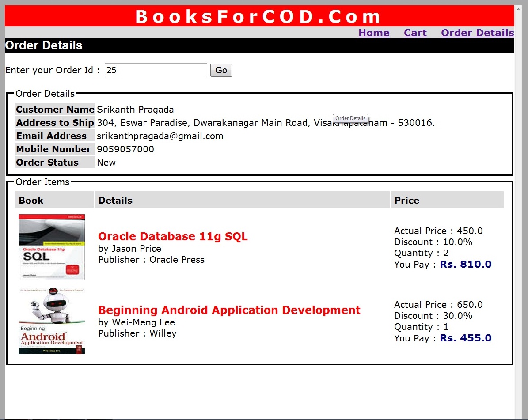
Task: Click the Order Items group legend
Action: point(42,182)
